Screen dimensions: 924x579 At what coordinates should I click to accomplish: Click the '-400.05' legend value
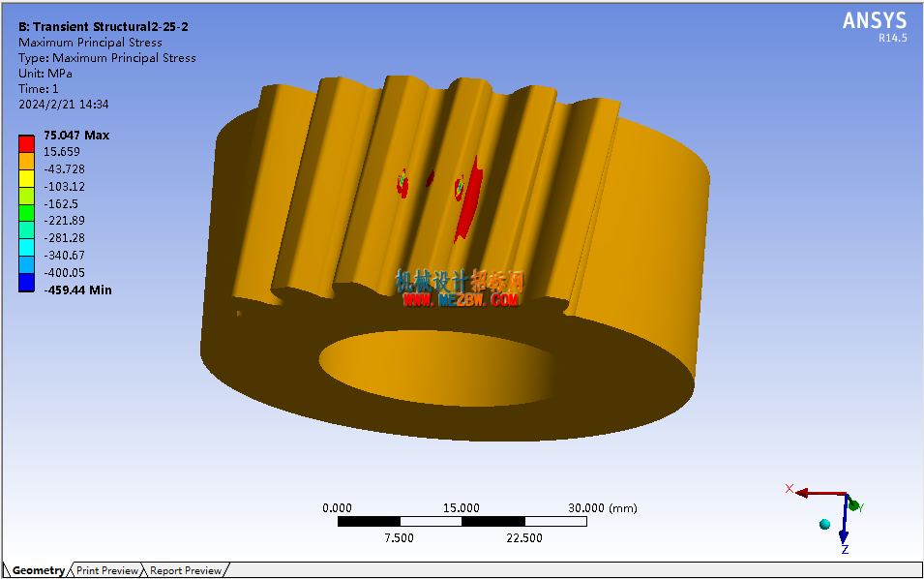[x=64, y=273]
